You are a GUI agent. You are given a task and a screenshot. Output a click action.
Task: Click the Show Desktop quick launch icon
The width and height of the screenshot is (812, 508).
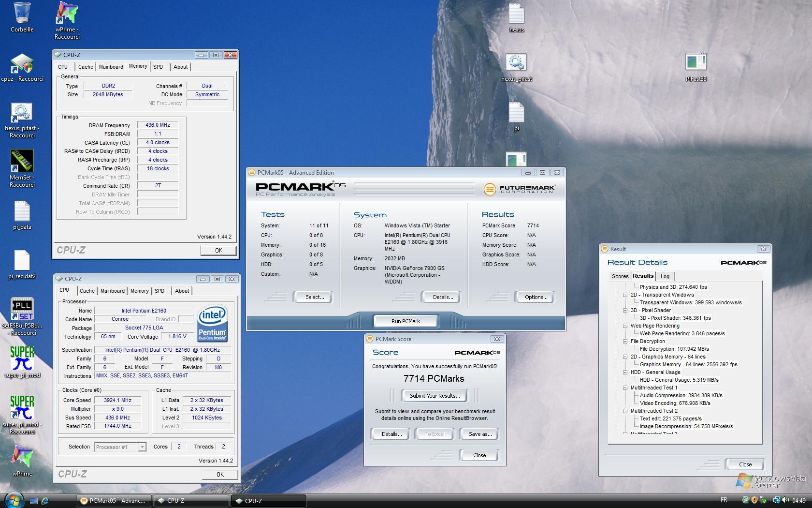tap(34, 501)
